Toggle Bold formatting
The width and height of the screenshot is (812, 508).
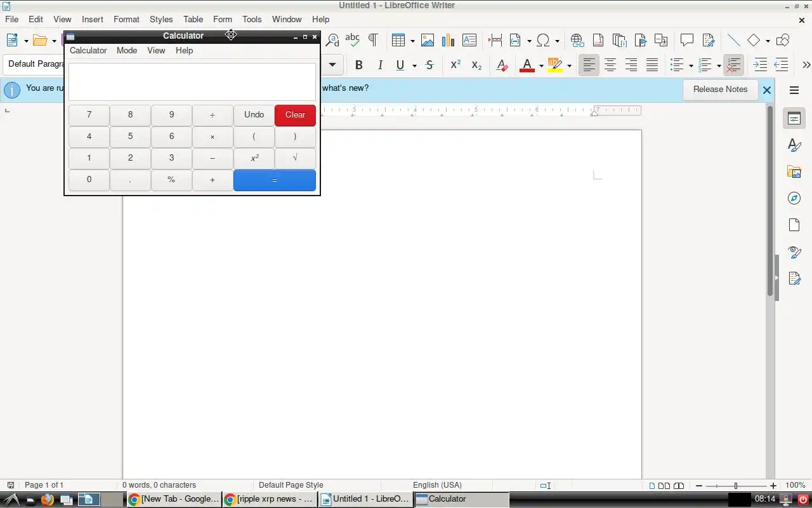[359, 65]
